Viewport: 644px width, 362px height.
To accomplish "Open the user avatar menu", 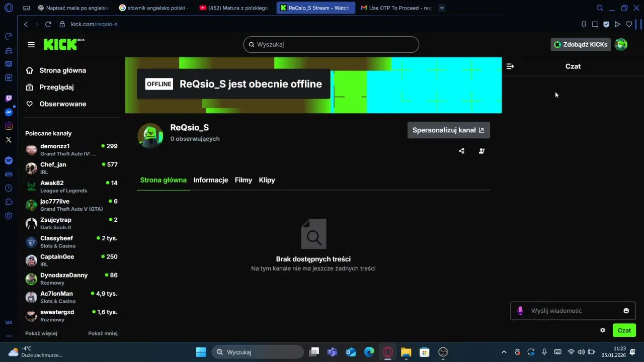I will [621, 45].
